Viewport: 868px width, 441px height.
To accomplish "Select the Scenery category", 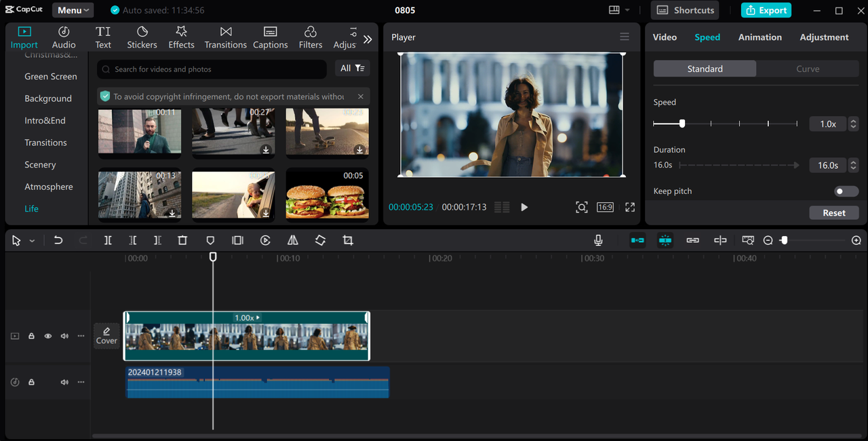I will (40, 165).
